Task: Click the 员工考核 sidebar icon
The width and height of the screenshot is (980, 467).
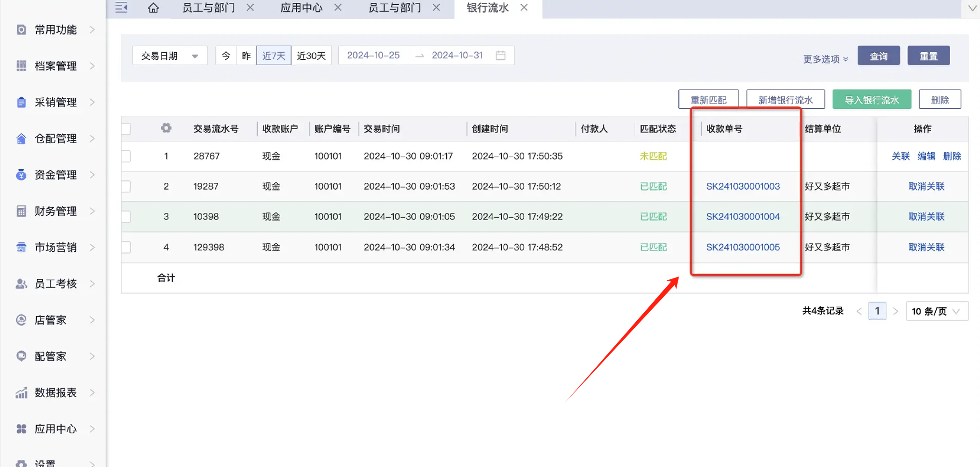Action: point(21,284)
